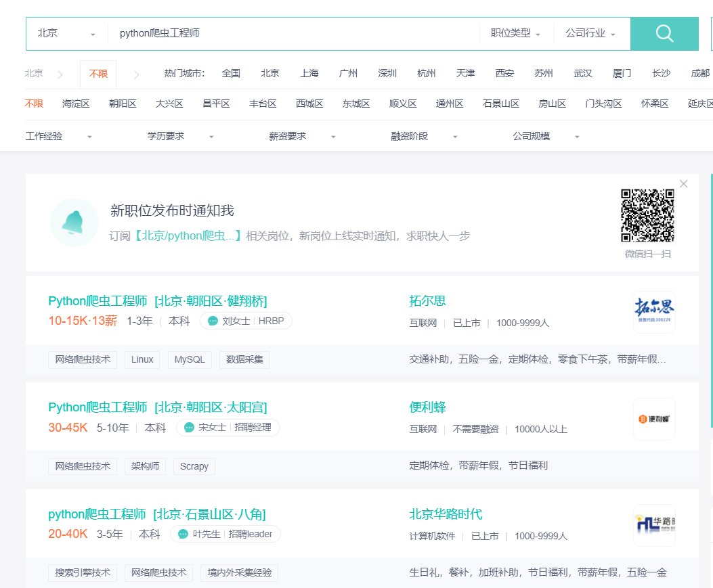Image resolution: width=713 pixels, height=588 pixels.
Task: Open Python爬虫工程师 健翔桥 job posting
Action: pyautogui.click(x=158, y=301)
